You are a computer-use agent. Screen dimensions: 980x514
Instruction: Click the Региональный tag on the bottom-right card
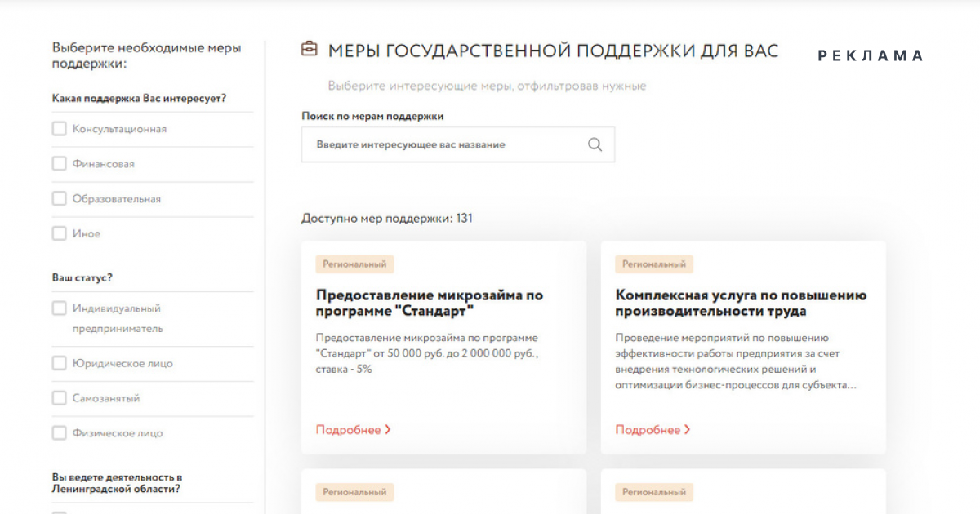[x=654, y=492]
